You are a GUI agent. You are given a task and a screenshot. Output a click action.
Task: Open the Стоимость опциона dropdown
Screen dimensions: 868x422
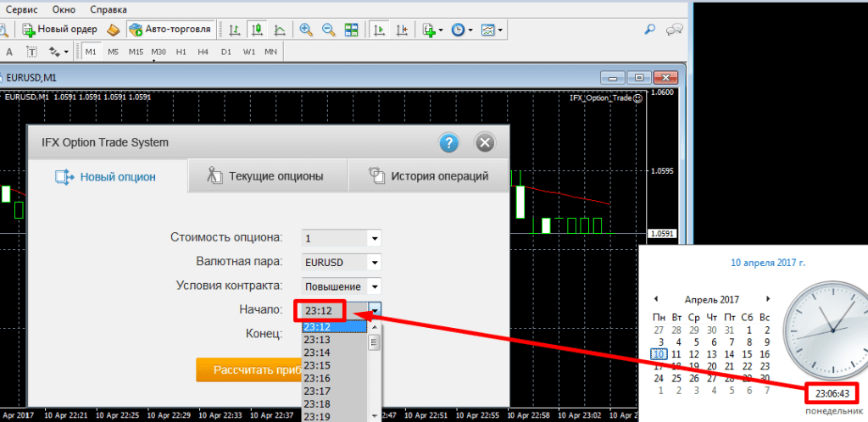click(x=375, y=239)
